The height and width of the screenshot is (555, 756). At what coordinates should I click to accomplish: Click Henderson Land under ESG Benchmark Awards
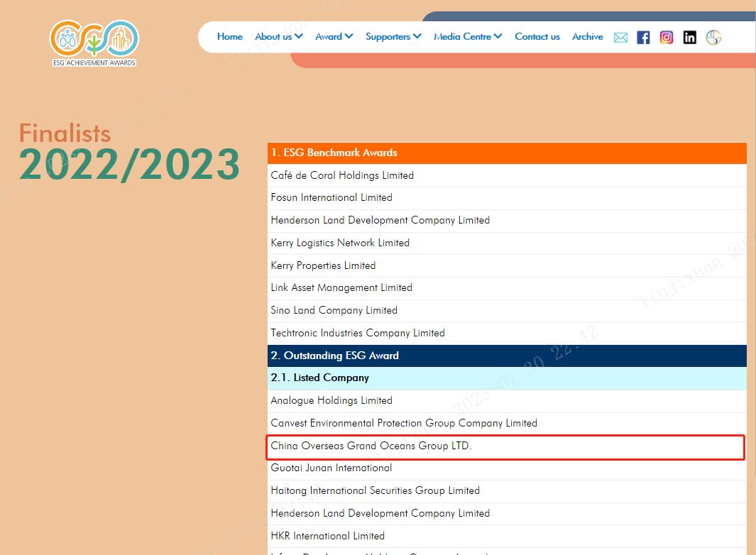pyautogui.click(x=507, y=220)
